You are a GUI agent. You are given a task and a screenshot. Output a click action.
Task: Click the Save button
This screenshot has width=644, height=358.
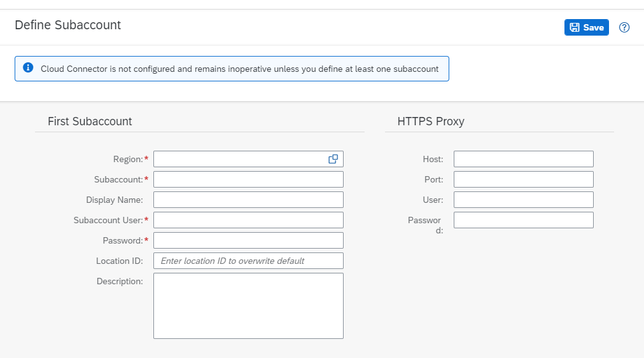click(x=586, y=27)
